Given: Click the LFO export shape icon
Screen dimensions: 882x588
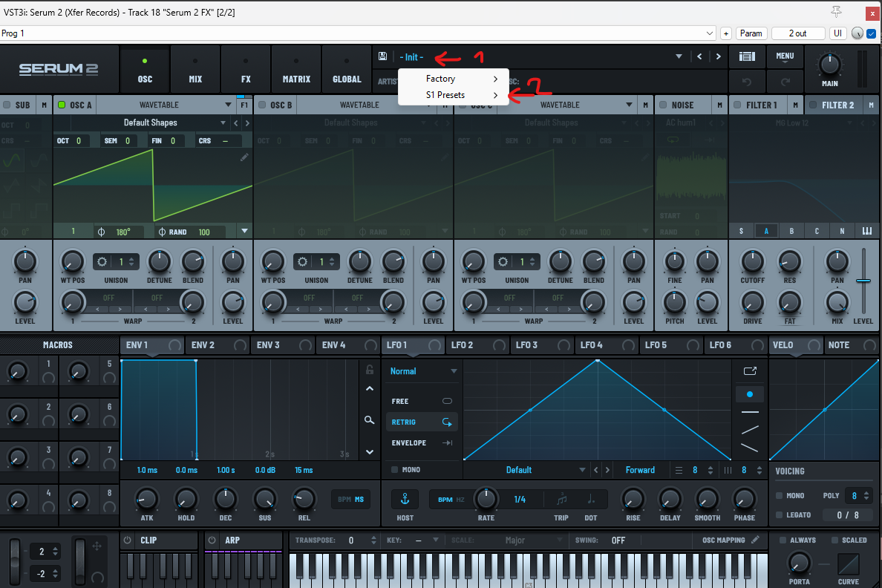Looking at the screenshot, I should (750, 370).
